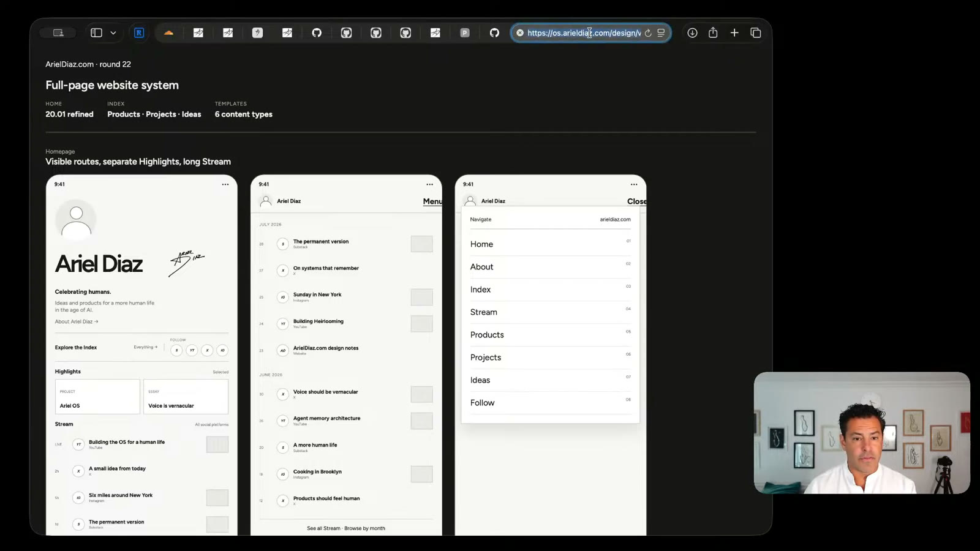The image size is (980, 551).
Task: Switch to the gray P icon tab
Action: click(465, 33)
